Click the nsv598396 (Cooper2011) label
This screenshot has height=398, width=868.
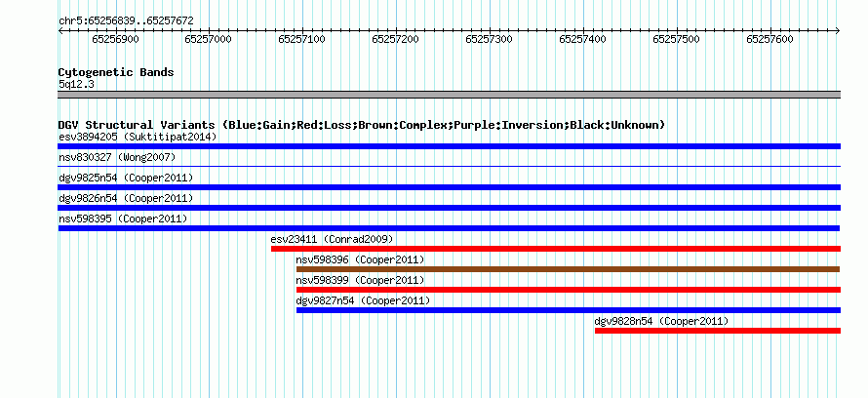361,259
